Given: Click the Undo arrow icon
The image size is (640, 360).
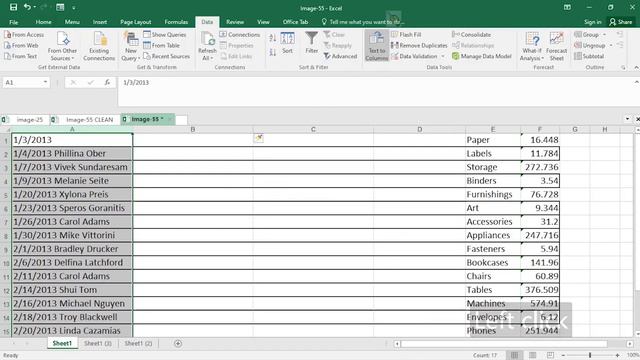Looking at the screenshot, I should pos(27,7).
